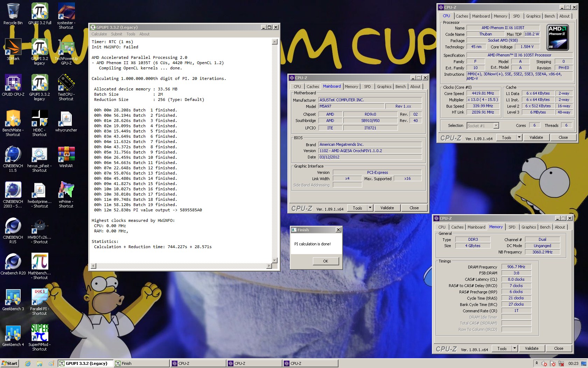Expand Tools dropdown arrow in Mainboard CPU-Z
The image size is (588, 368).
coord(370,208)
